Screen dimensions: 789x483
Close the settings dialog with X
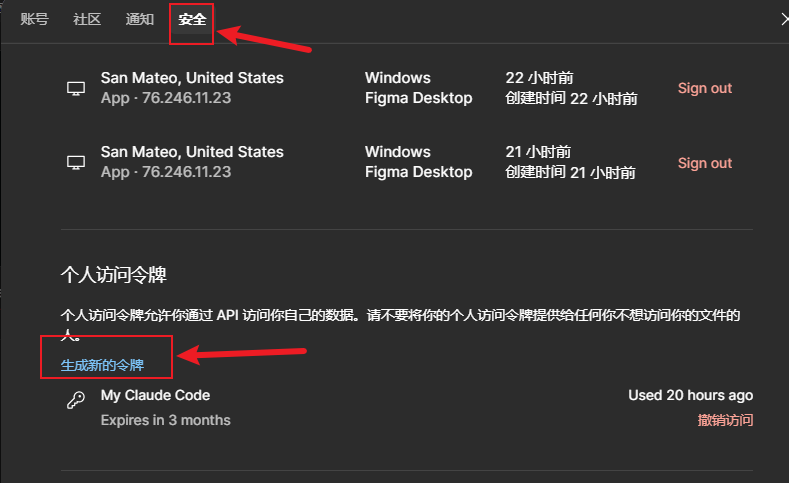pos(784,19)
